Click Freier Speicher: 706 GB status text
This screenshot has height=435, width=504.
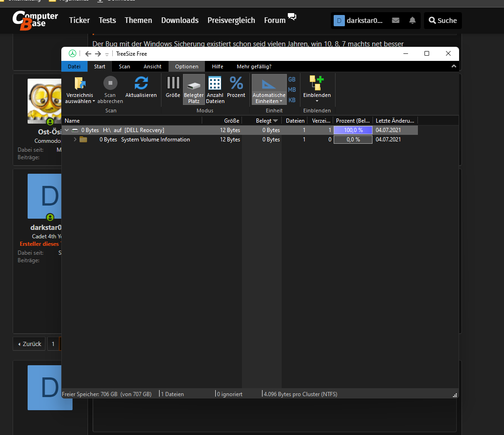[107, 394]
